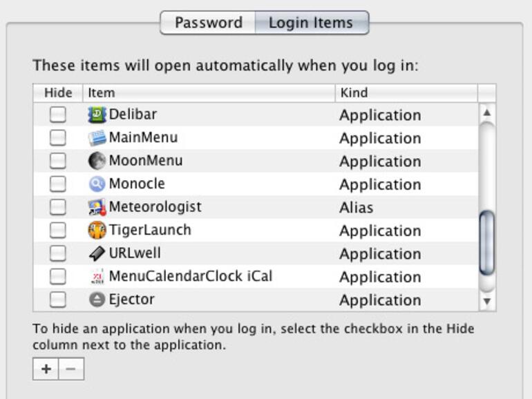532x399 pixels.
Task: Click the scroll down arrow
Action: click(x=487, y=301)
